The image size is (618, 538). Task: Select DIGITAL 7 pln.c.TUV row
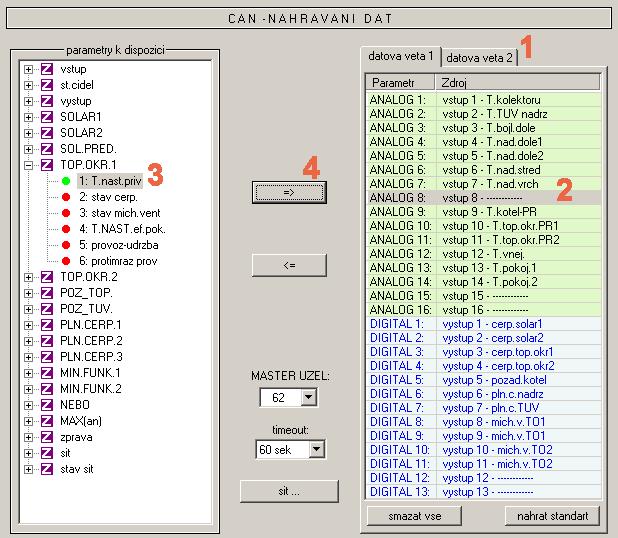pyautogui.click(x=483, y=408)
